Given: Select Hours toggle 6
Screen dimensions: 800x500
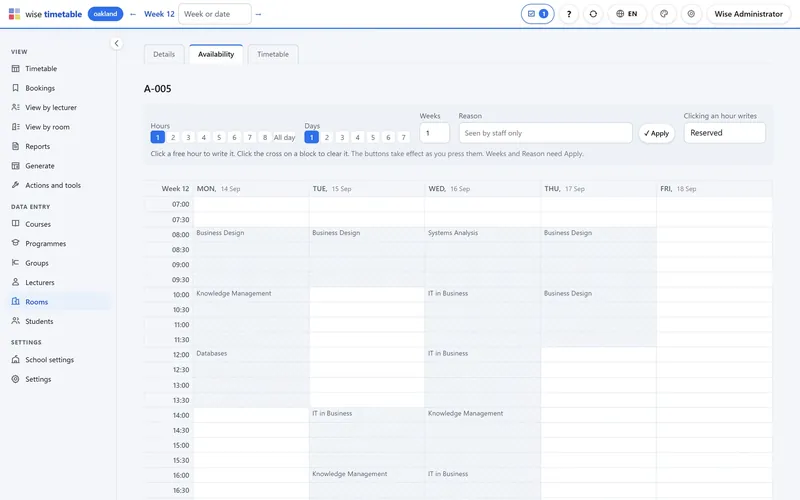Looking at the screenshot, I should tap(234, 137).
